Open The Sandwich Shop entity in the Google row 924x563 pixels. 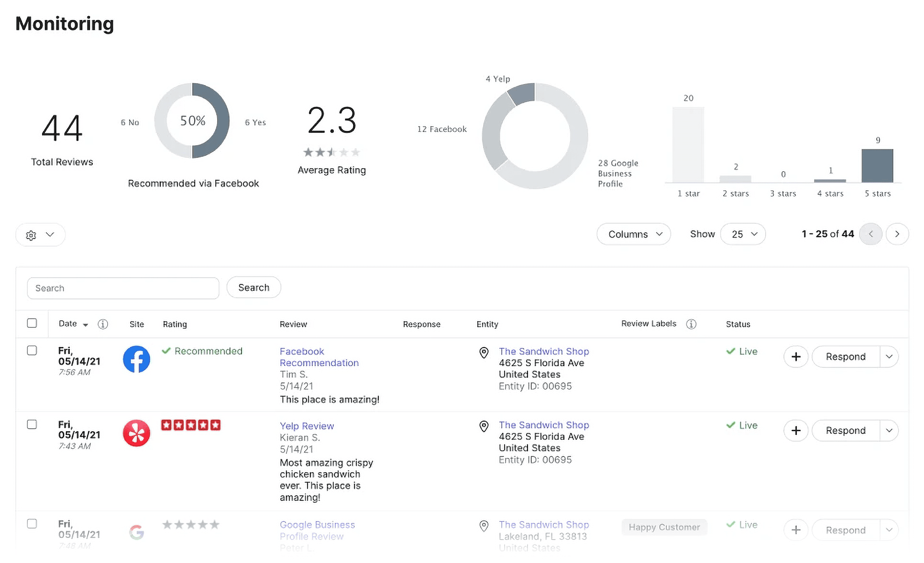[x=544, y=525]
